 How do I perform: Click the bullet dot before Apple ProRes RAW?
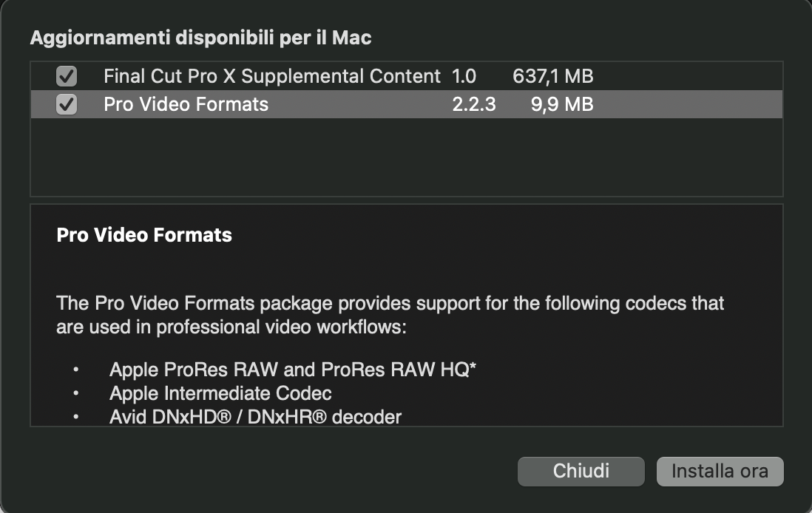(76, 370)
